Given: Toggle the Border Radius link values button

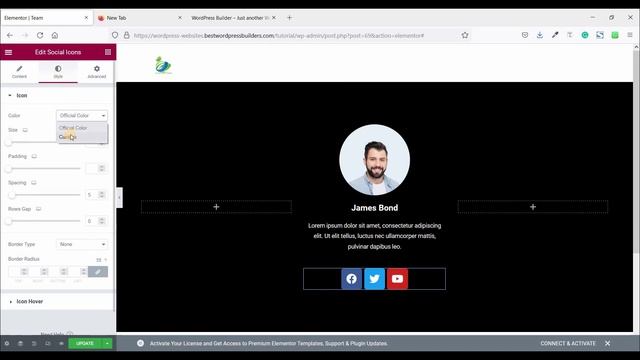Looking at the screenshot, I should (98, 272).
